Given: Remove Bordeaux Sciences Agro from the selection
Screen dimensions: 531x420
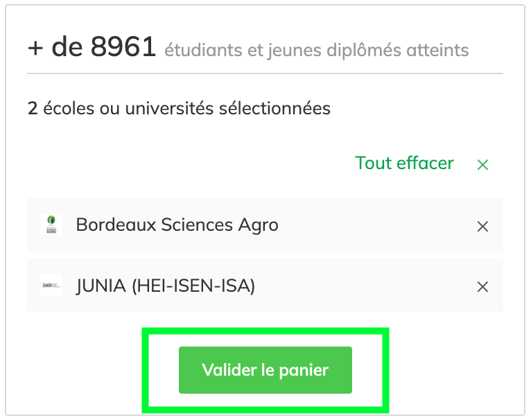Looking at the screenshot, I should point(482,226).
